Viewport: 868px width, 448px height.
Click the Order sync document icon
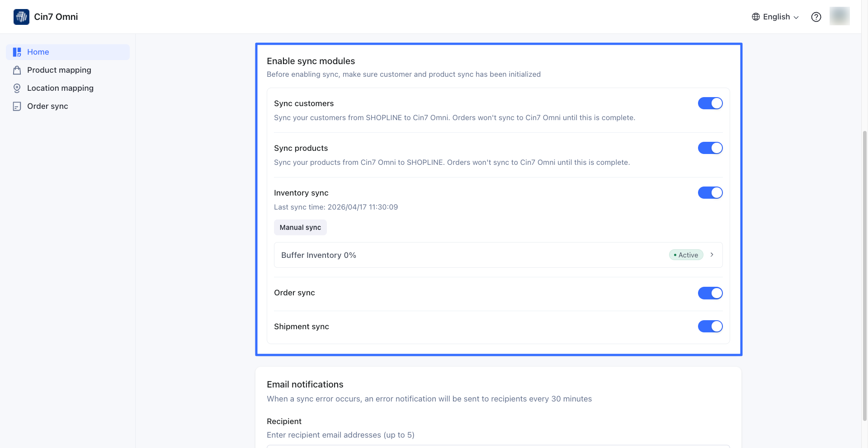point(17,106)
